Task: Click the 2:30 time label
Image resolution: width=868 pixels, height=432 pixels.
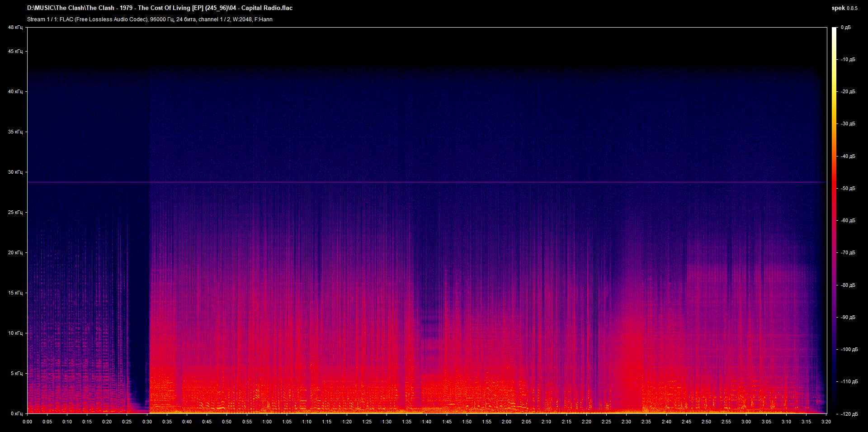Action: click(x=626, y=422)
